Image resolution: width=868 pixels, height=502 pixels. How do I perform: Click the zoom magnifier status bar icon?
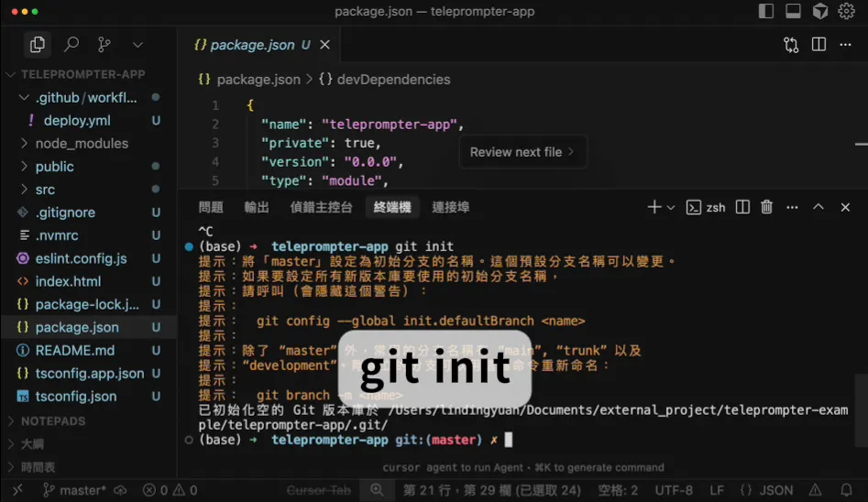click(x=377, y=490)
